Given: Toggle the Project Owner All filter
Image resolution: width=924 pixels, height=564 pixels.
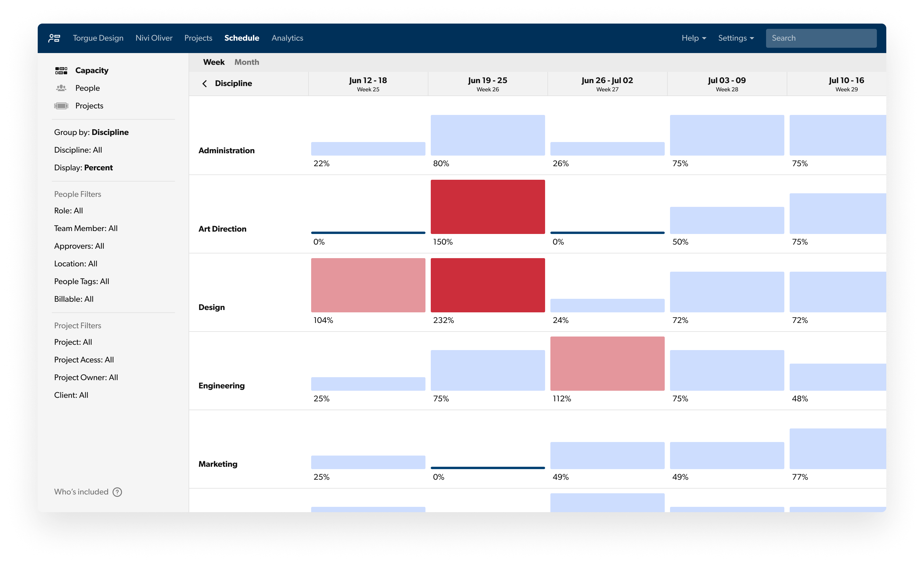Looking at the screenshot, I should tap(86, 377).
